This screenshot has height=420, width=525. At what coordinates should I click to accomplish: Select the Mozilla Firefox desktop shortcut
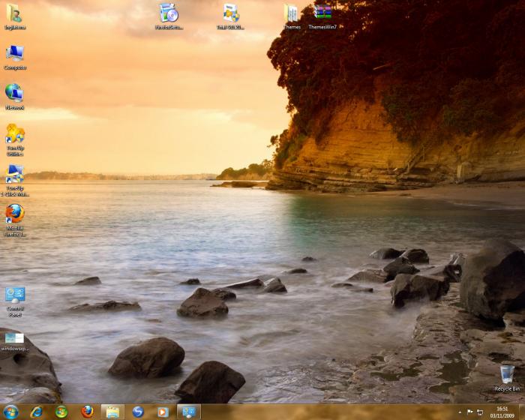pos(14,214)
